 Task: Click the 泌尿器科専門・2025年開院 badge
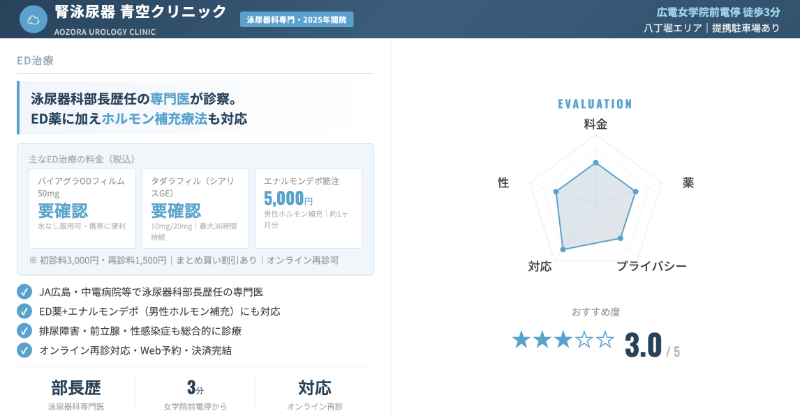tap(300, 19)
